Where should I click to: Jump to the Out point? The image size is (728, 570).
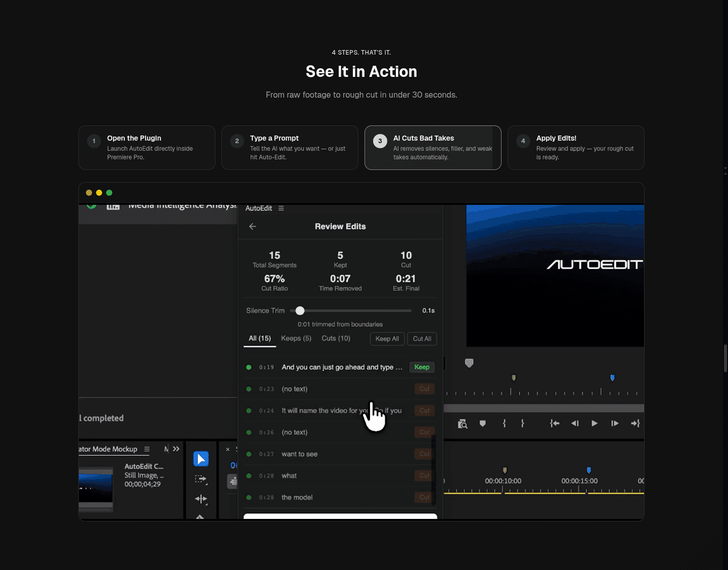(x=635, y=423)
